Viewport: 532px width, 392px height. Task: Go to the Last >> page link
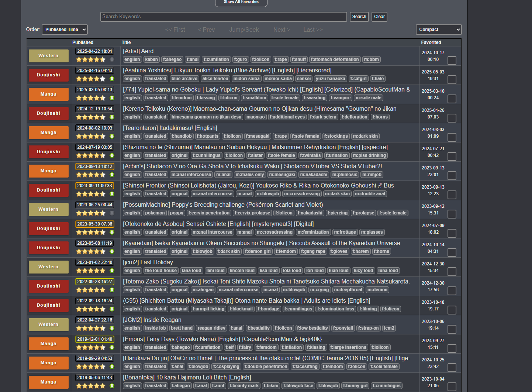313,30
